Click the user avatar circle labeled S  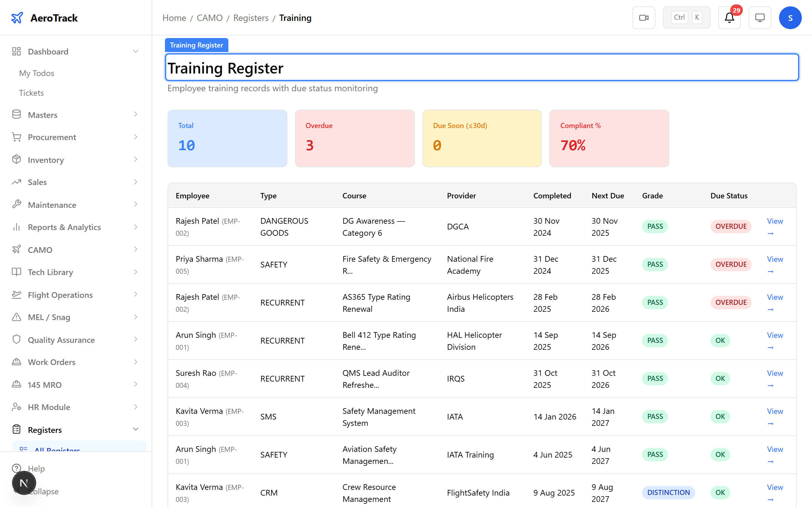[790, 17]
